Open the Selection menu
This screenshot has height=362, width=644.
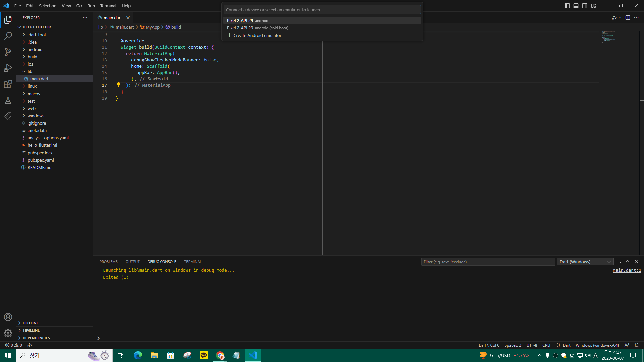48,6
